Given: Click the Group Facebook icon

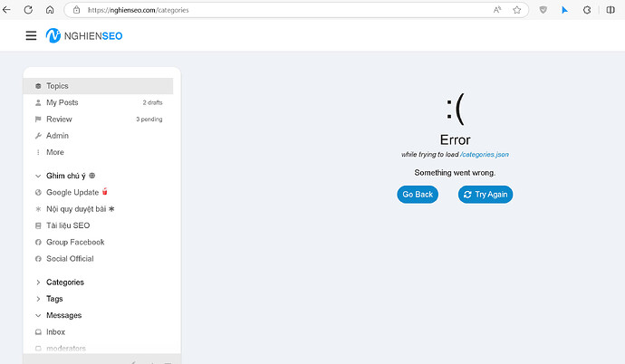Looking at the screenshot, I should click(x=38, y=242).
